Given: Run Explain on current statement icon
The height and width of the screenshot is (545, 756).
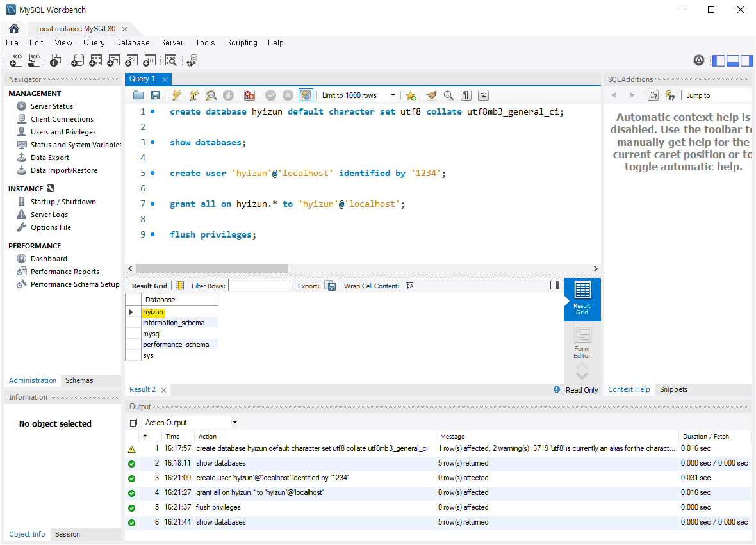Looking at the screenshot, I should point(211,95).
